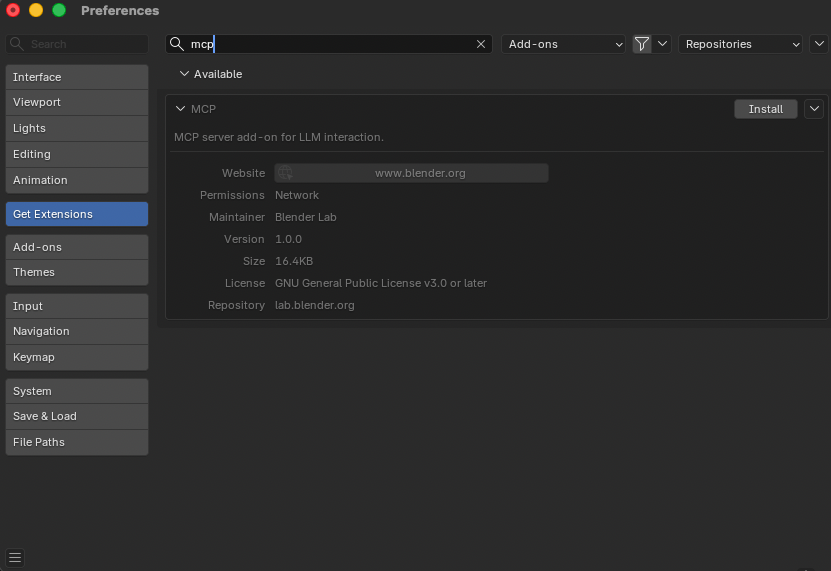Click the MCP server add-on description text
The height and width of the screenshot is (571, 831).
(279, 137)
